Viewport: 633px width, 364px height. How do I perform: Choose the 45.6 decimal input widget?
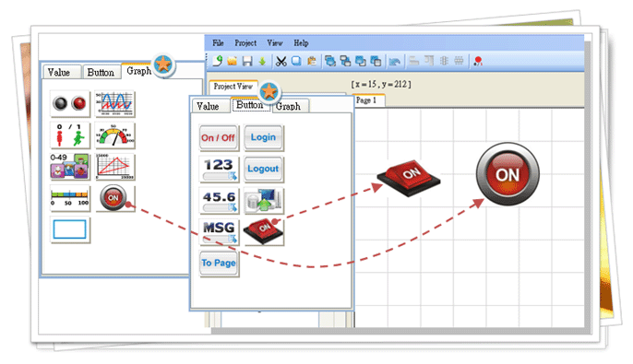(x=219, y=200)
